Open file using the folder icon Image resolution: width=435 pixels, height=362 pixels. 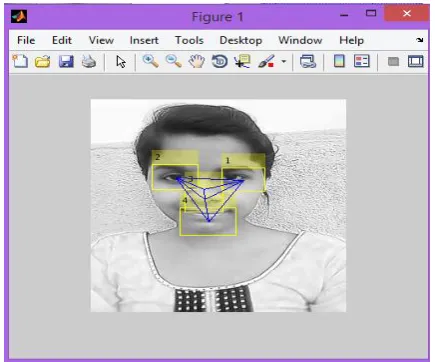(43, 62)
